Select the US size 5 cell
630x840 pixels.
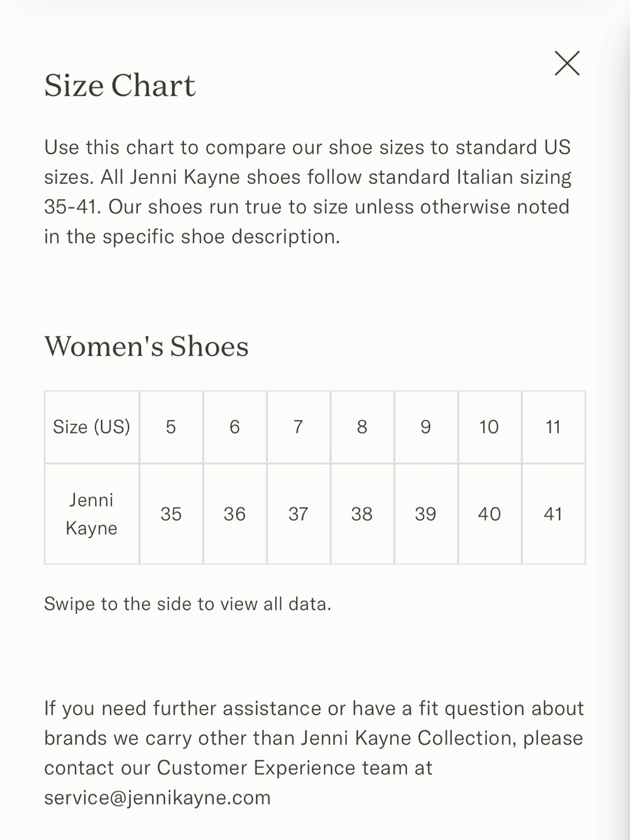click(171, 427)
